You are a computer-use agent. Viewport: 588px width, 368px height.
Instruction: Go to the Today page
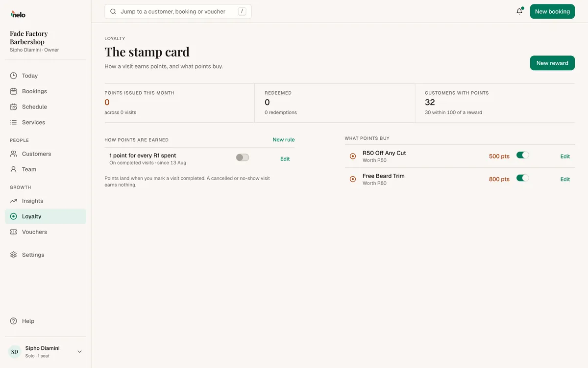point(46,76)
